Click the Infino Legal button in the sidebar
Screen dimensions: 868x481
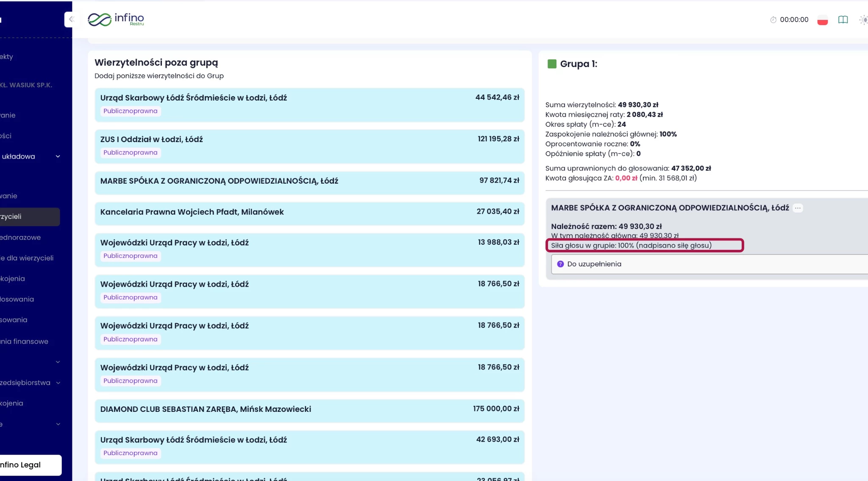tap(31, 465)
